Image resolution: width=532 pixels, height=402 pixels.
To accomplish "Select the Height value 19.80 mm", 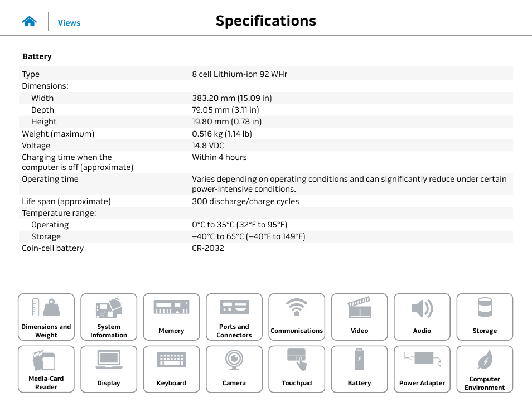I will (226, 122).
